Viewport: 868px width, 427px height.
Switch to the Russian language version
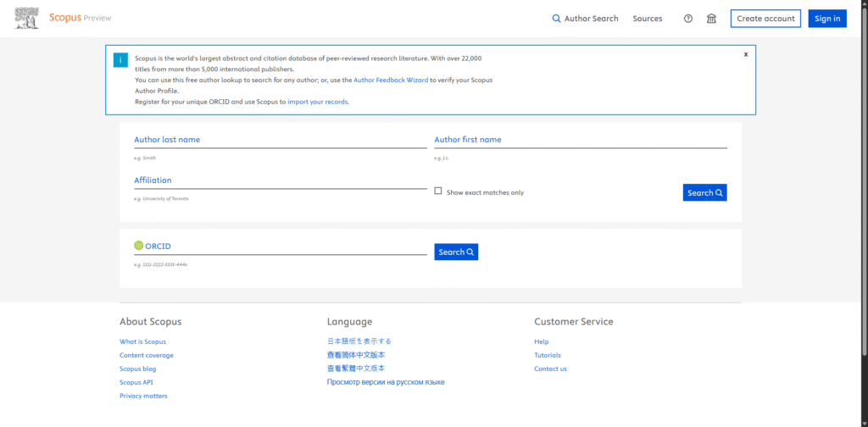point(386,382)
